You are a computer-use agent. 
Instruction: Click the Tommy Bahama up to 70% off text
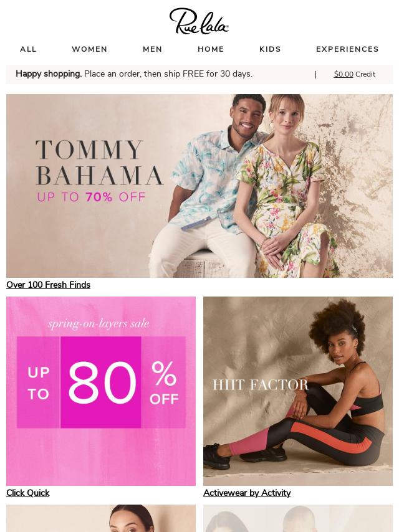tap(91, 197)
